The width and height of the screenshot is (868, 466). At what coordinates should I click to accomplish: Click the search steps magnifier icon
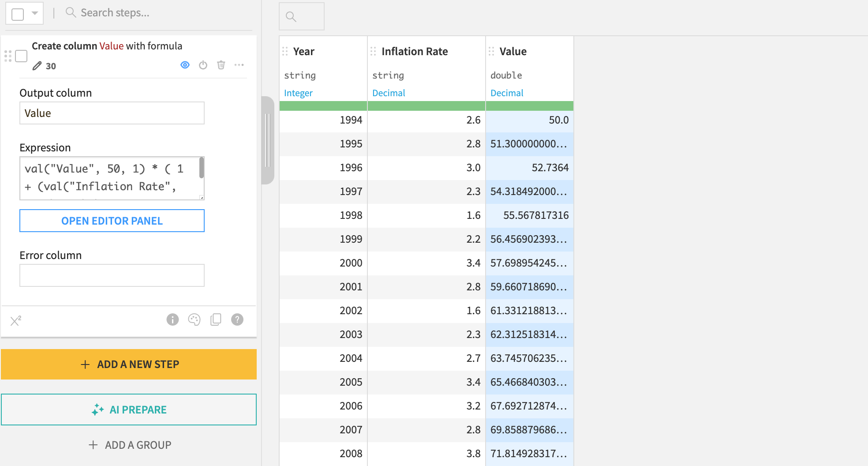point(71,12)
